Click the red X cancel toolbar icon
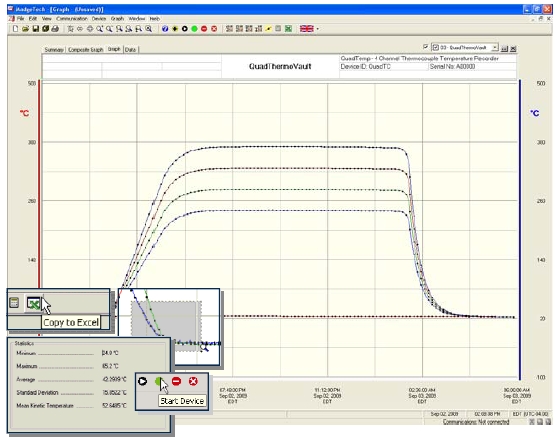 coord(214,29)
